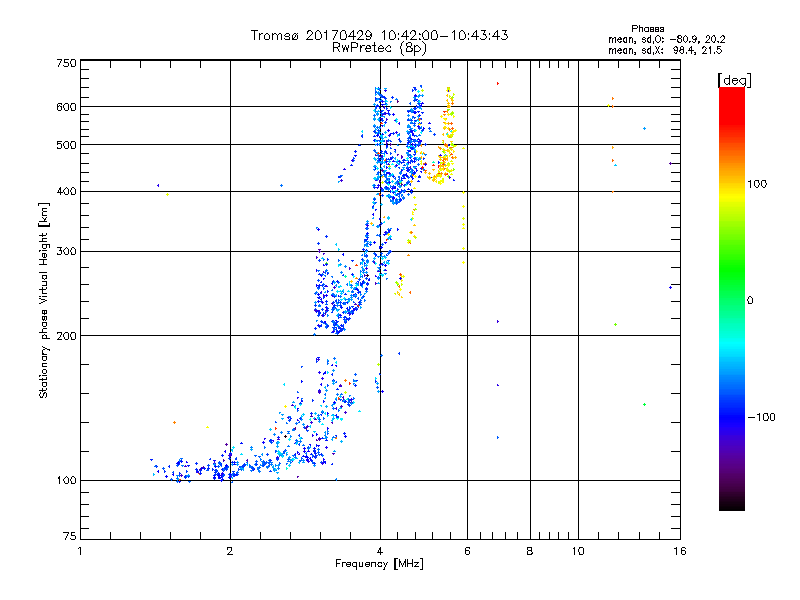Click the 'Phases' heading text
Image resolution: width=800 pixels, height=600 pixels.
pos(647,29)
